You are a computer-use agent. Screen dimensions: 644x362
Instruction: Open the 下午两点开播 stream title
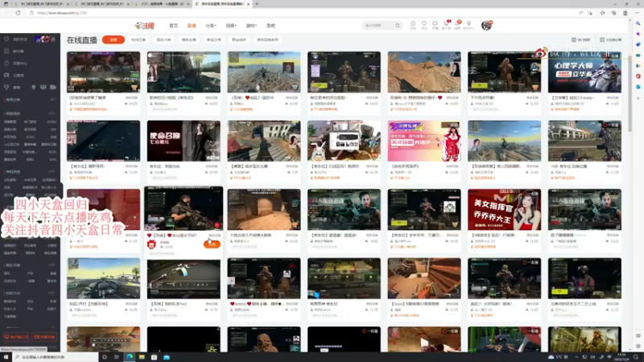[482, 97]
